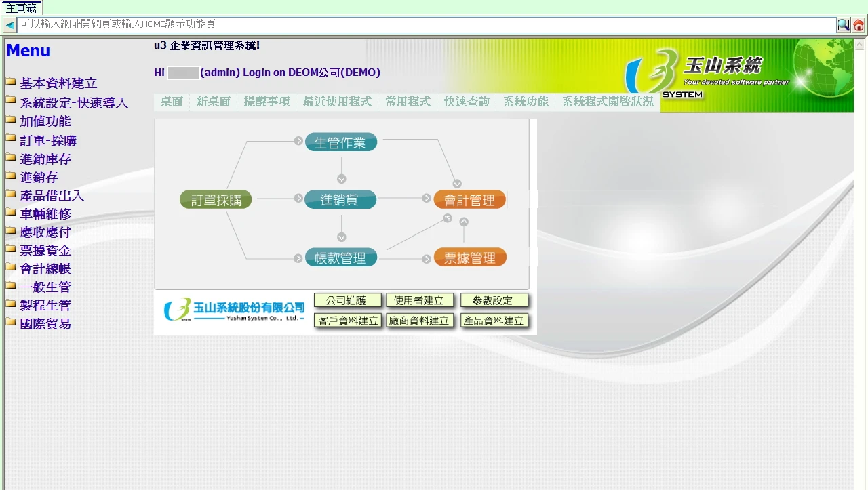Click the URL address input field
Image resolution: width=868 pixels, height=490 pixels.
click(x=426, y=24)
